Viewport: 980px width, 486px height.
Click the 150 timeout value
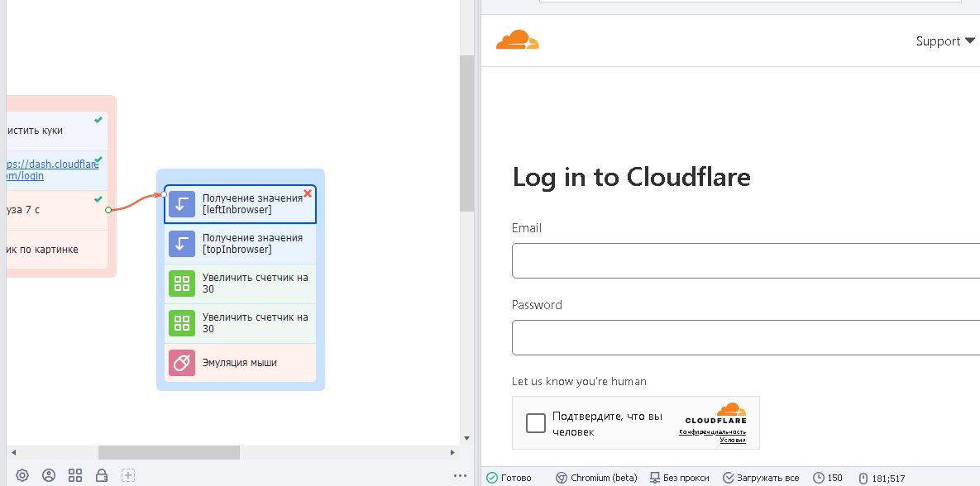pos(835,478)
